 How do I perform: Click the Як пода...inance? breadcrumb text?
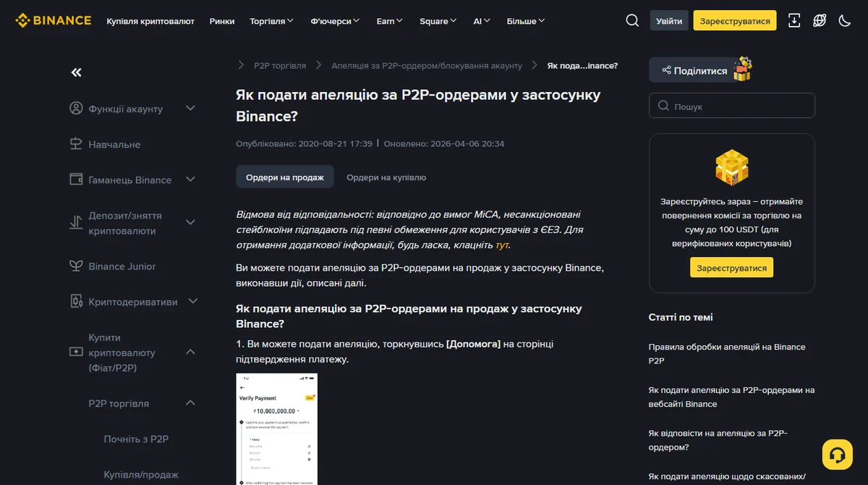pyautogui.click(x=582, y=65)
